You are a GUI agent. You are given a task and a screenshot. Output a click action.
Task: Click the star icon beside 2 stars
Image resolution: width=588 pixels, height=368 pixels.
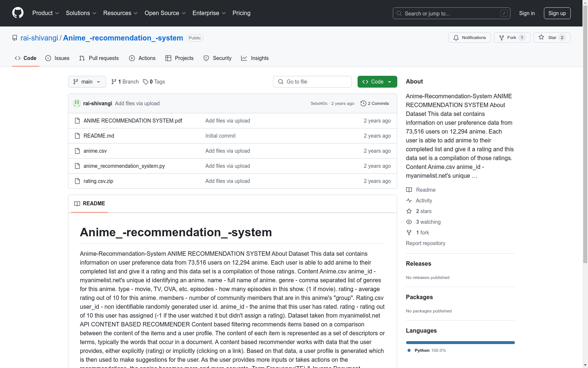point(409,211)
